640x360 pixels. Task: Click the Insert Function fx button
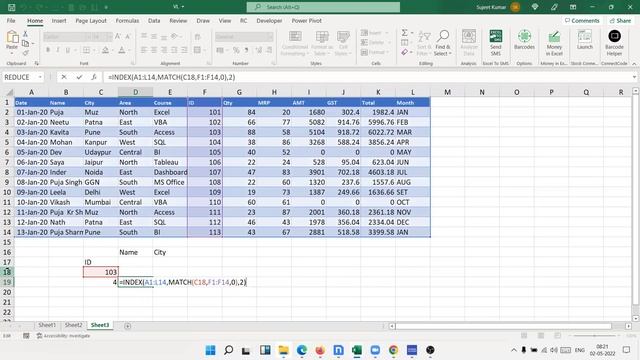pyautogui.click(x=94, y=77)
